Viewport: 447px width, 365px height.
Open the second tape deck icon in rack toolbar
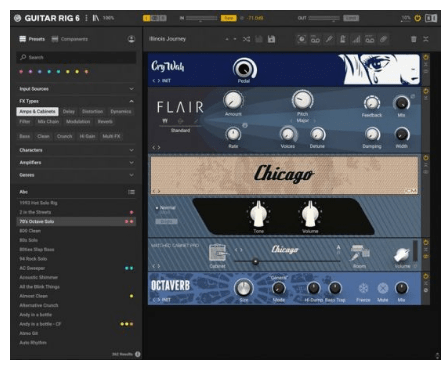[x=370, y=39]
